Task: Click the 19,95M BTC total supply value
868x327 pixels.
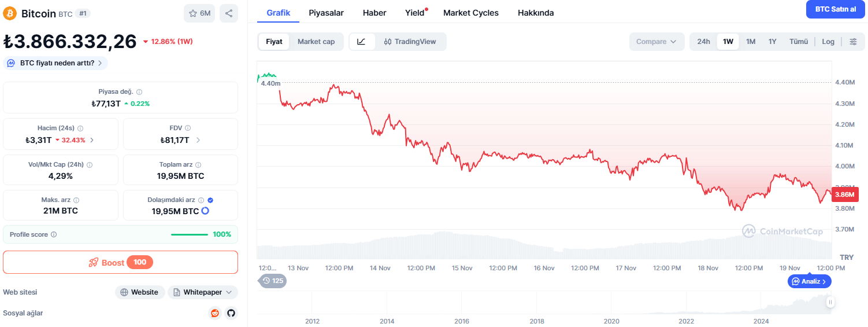Action: [180, 176]
